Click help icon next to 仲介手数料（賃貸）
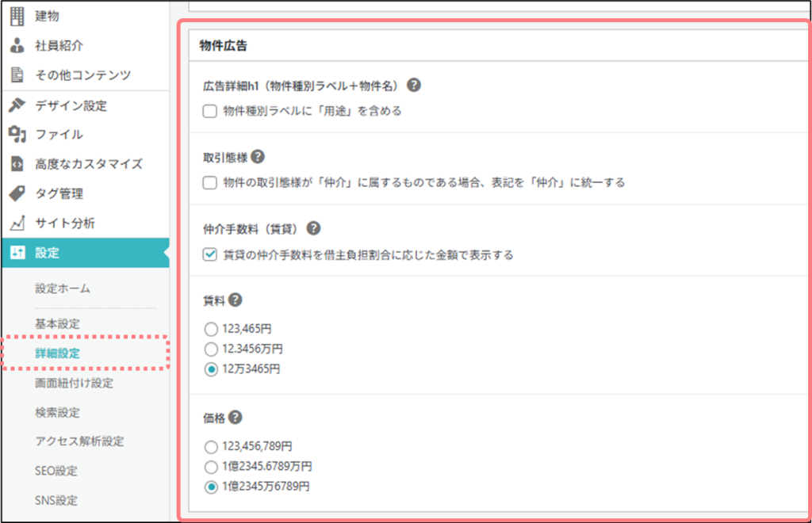The width and height of the screenshot is (812, 523). coord(313,228)
